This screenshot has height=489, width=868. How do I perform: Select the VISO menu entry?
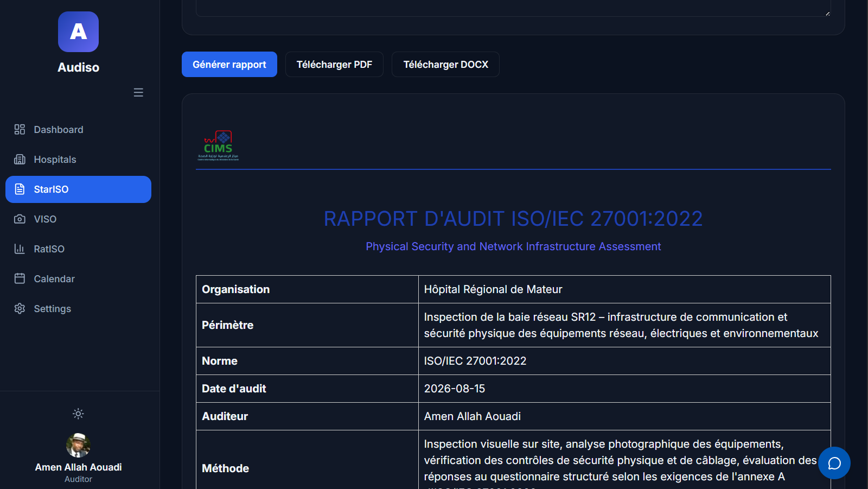(78, 219)
